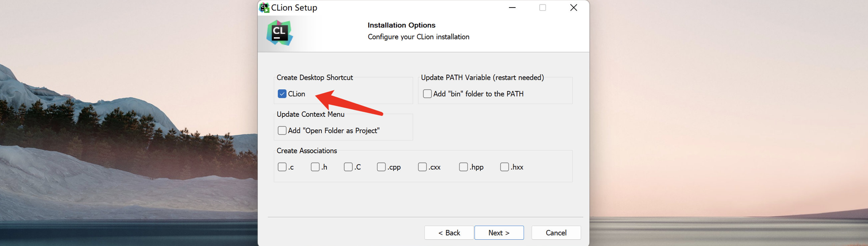Check the .cxx file association

tap(422, 167)
